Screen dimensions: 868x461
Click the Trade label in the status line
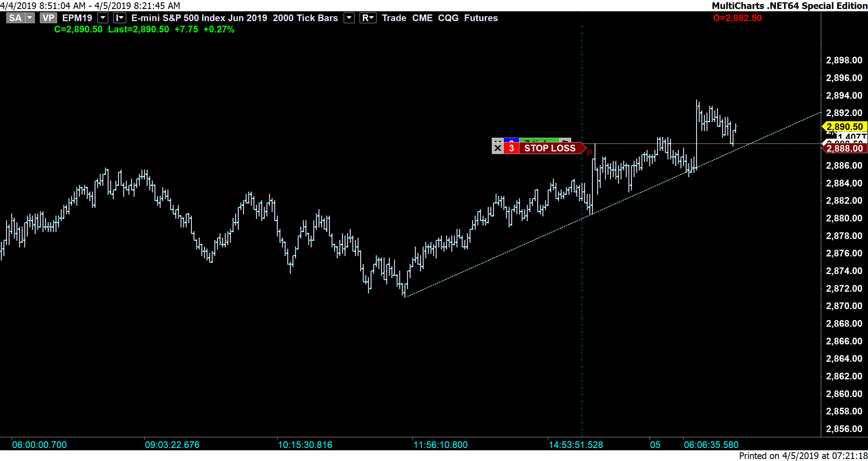tap(394, 18)
